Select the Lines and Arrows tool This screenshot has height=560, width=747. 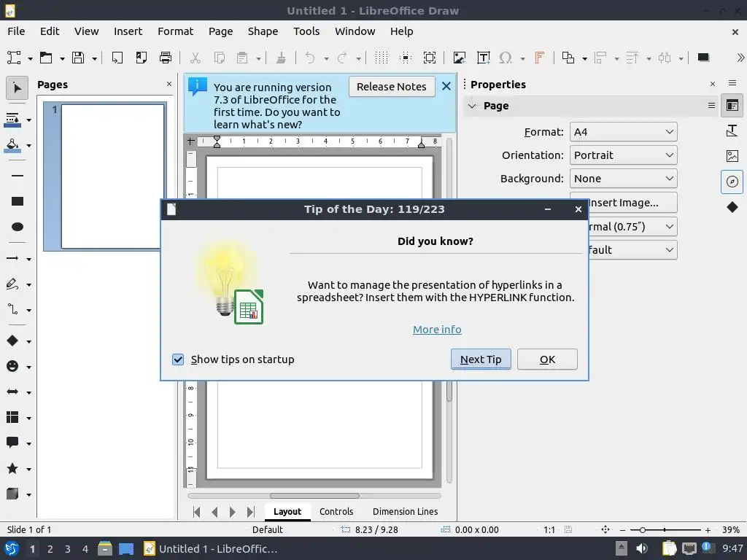(12, 259)
